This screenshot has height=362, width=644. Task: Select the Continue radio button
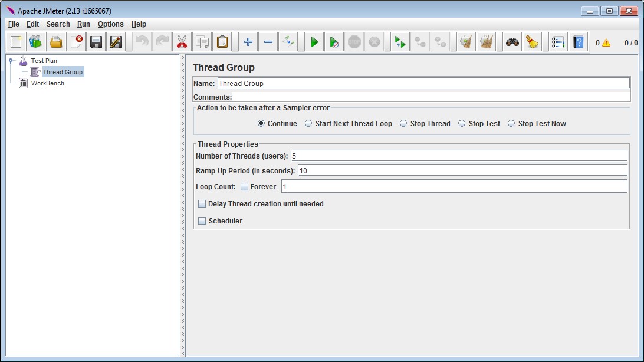tap(261, 124)
